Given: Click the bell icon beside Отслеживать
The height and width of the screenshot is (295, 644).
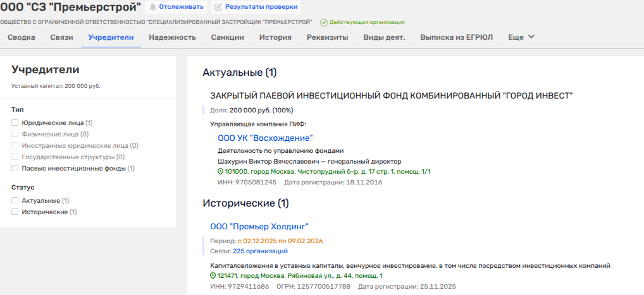Looking at the screenshot, I should pos(153,7).
